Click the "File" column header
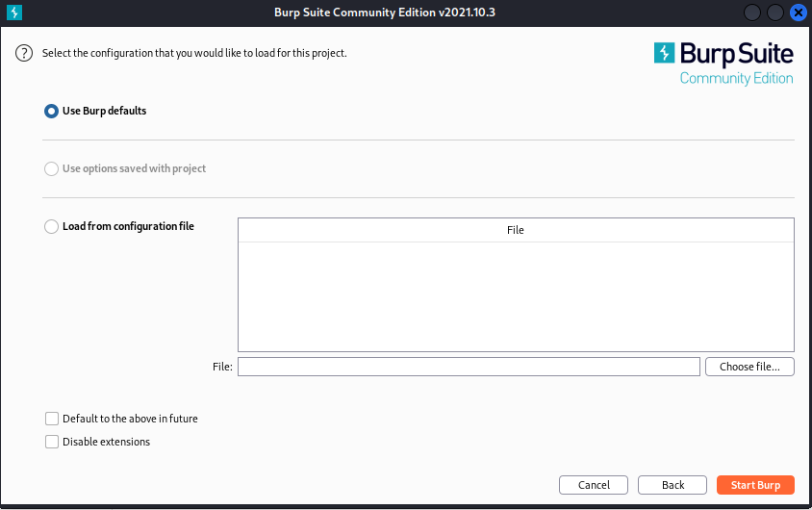Screen dimensions: 812x510 coord(516,230)
